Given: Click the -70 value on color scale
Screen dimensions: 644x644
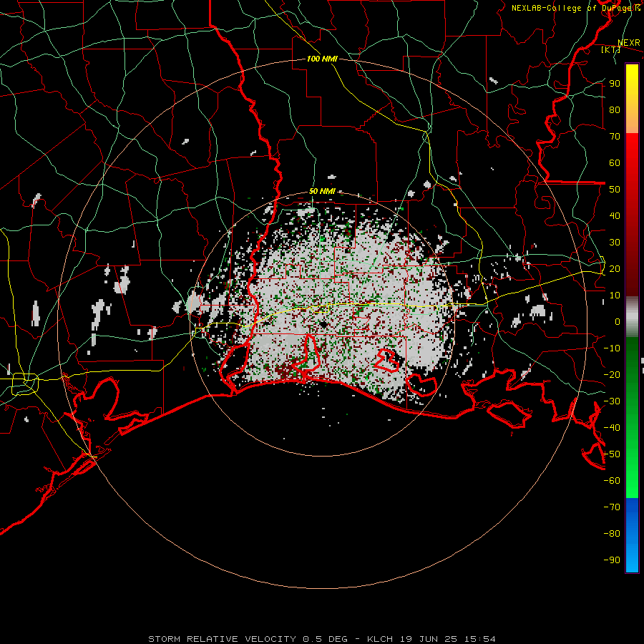Looking at the screenshot, I should point(612,507).
